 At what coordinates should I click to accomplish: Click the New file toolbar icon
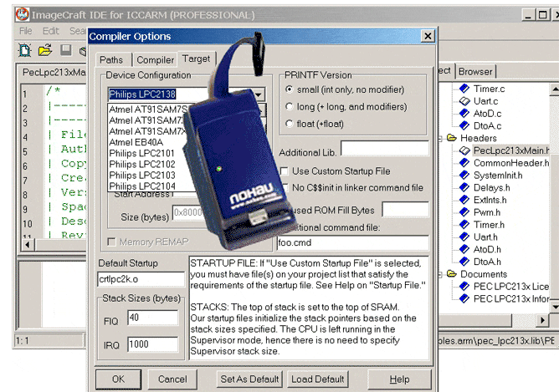click(24, 50)
